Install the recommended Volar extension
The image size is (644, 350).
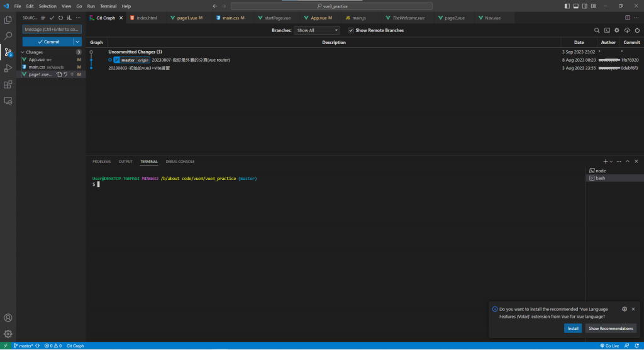573,328
